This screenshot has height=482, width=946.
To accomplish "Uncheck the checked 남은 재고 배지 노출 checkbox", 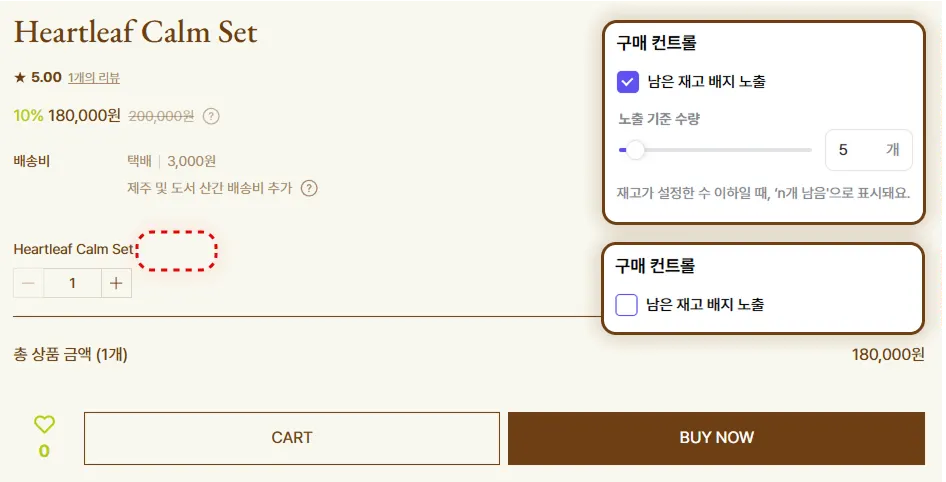I will (628, 82).
